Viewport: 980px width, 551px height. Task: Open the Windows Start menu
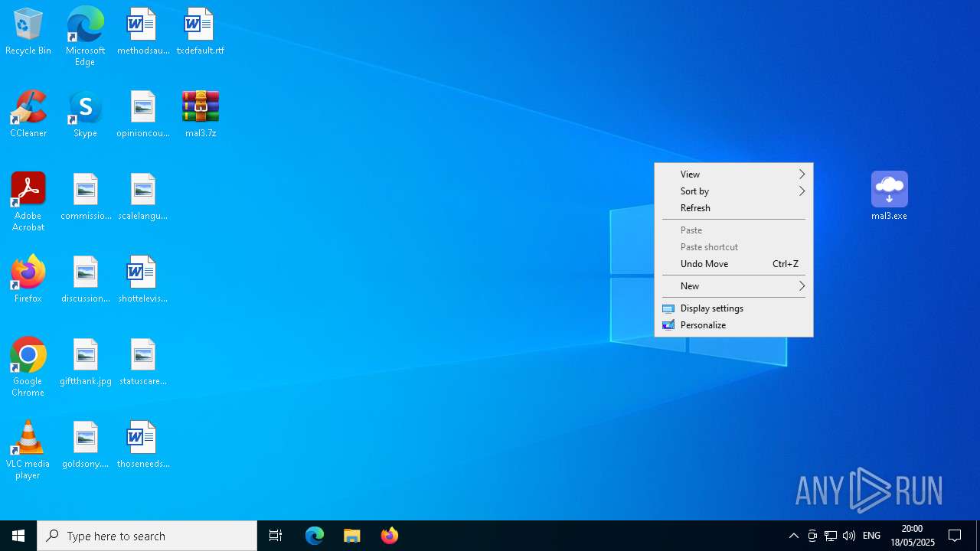point(18,536)
